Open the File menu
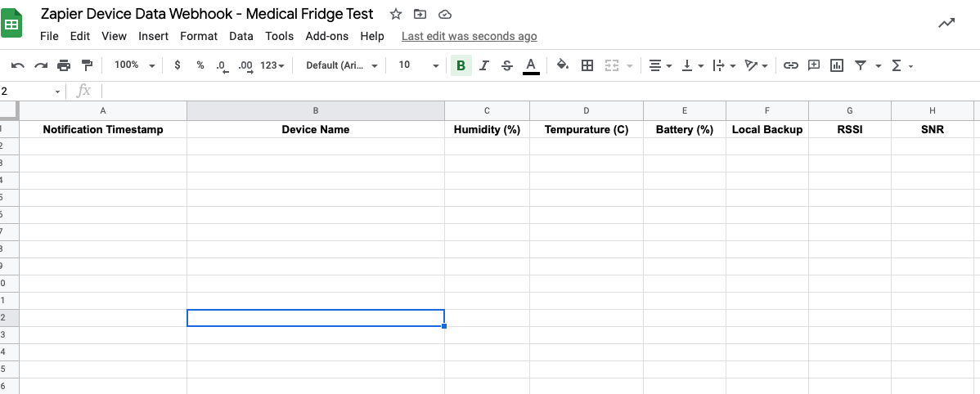The image size is (980, 394). (49, 36)
